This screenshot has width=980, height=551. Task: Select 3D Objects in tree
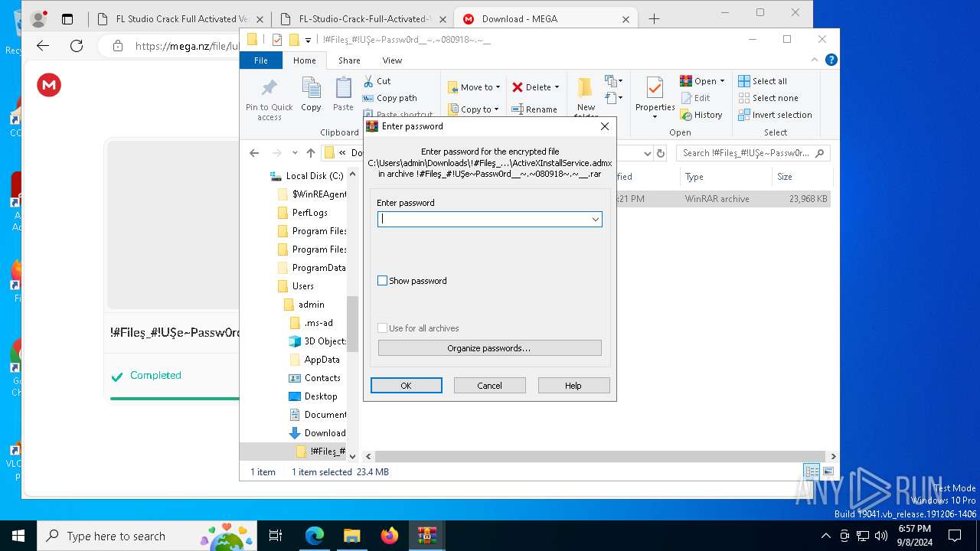click(x=317, y=341)
